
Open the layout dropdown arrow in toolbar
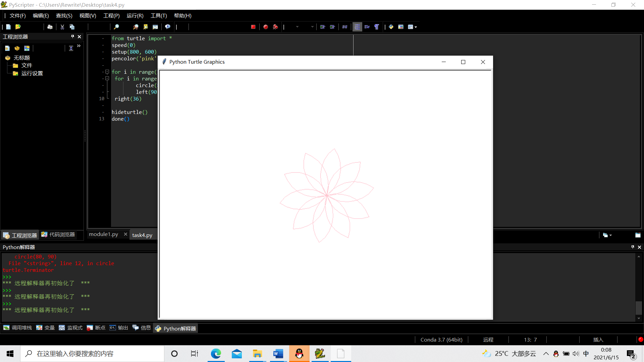tap(416, 27)
